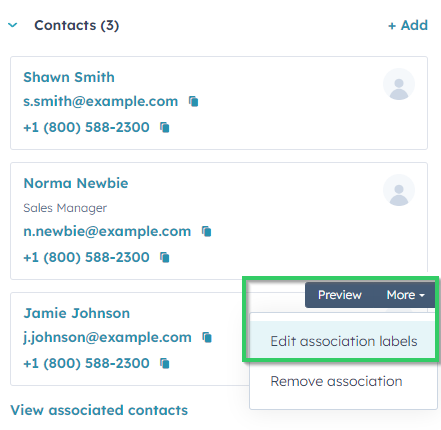Open Shawn Smith's contact record
This screenshot has width=441, height=430.
click(69, 77)
